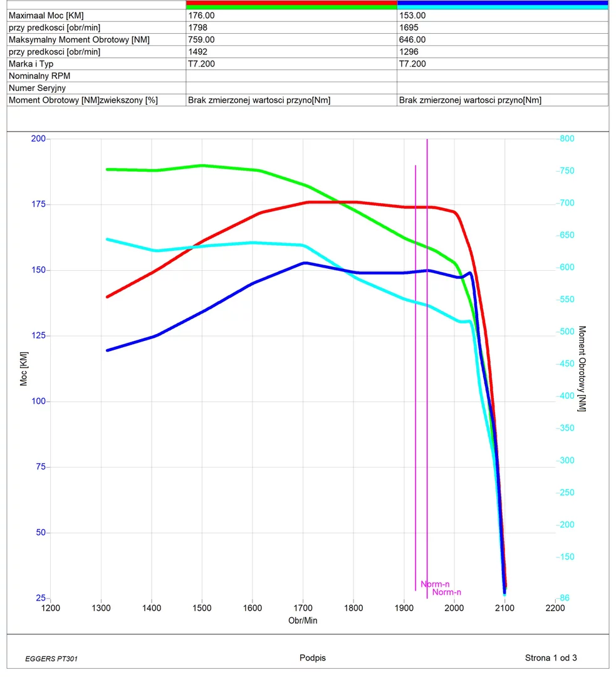Select the 1695 rpm value cell
This screenshot has width=616, height=677.
pos(409,28)
